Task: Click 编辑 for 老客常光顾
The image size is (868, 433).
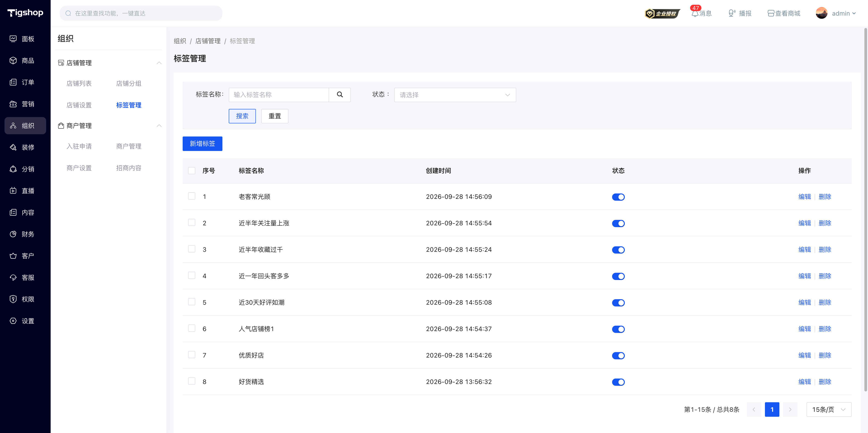Action: coord(804,197)
